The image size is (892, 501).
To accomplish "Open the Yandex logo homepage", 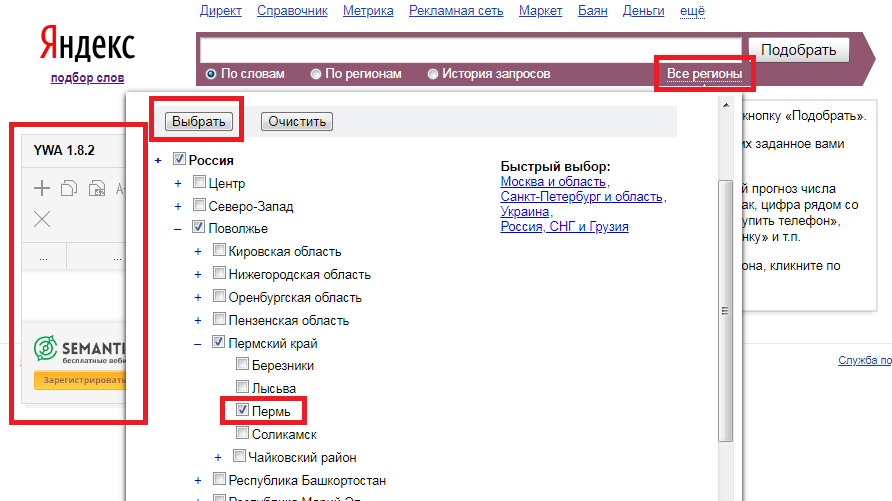I will pos(87,43).
